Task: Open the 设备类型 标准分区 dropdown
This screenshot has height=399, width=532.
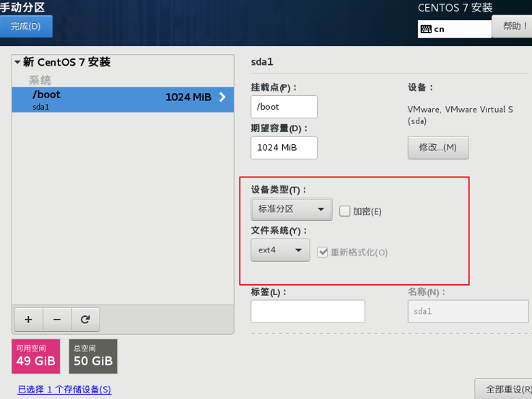Action: [x=292, y=209]
